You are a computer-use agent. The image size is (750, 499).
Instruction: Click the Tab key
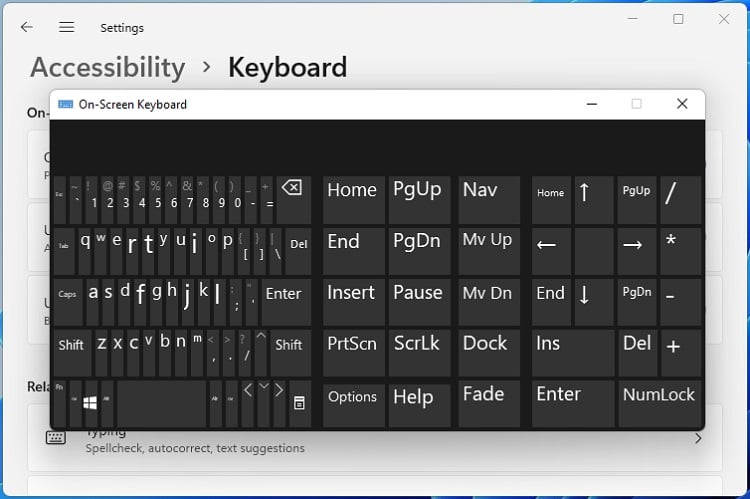tap(64, 251)
